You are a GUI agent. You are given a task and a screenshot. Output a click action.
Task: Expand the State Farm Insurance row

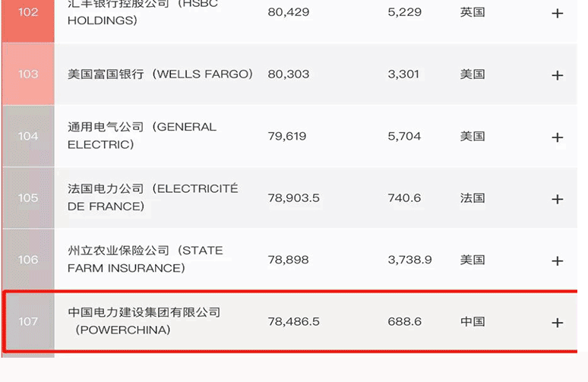tap(557, 260)
